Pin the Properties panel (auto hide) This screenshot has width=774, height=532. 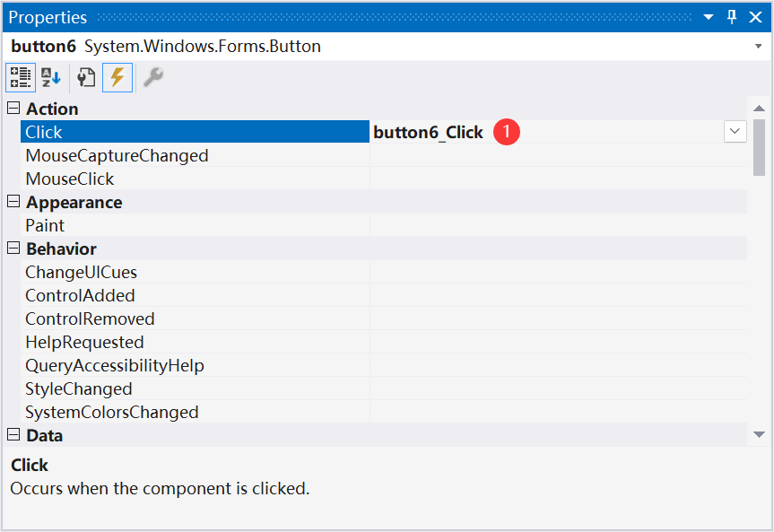(x=732, y=17)
